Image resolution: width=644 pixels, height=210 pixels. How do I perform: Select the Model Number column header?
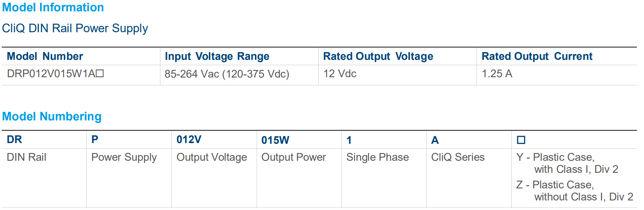click(x=45, y=56)
